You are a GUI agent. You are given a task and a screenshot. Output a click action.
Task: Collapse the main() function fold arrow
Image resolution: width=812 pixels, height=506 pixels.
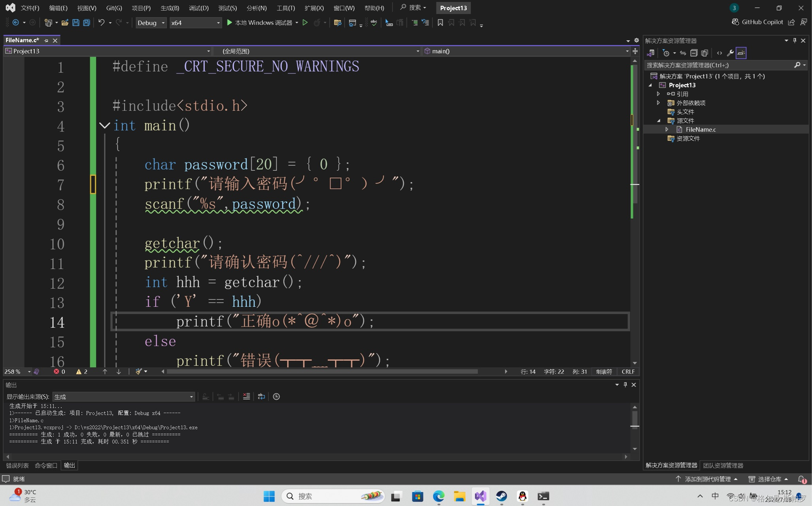pos(104,126)
